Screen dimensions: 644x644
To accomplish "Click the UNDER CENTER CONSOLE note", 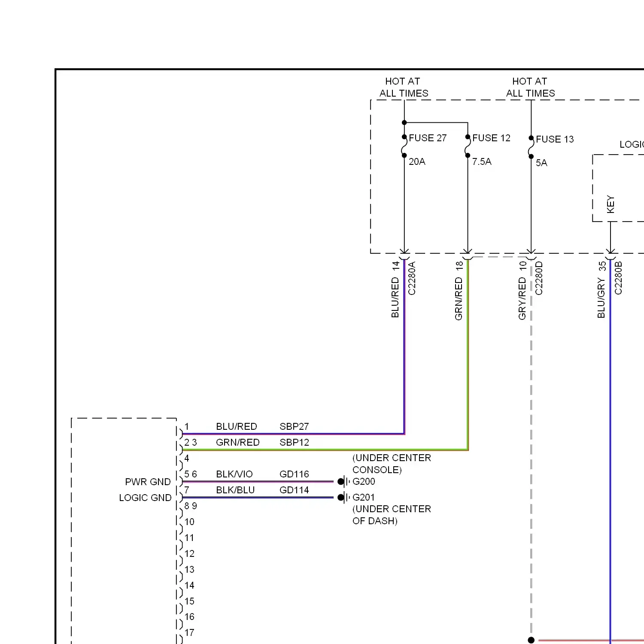I will (x=392, y=464).
